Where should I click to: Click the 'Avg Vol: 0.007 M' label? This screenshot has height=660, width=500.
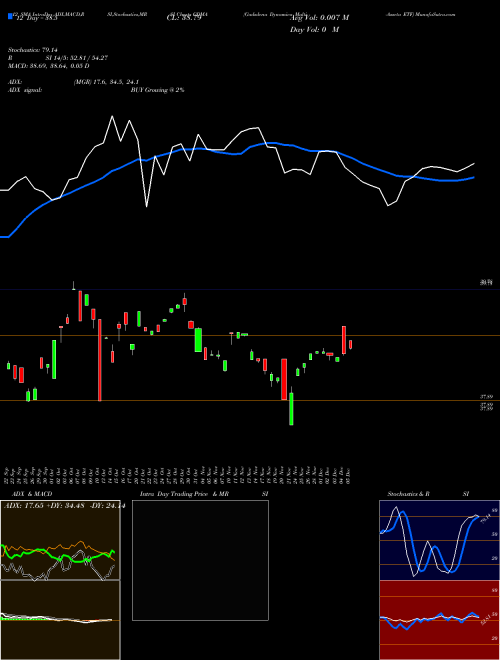[x=319, y=18]
